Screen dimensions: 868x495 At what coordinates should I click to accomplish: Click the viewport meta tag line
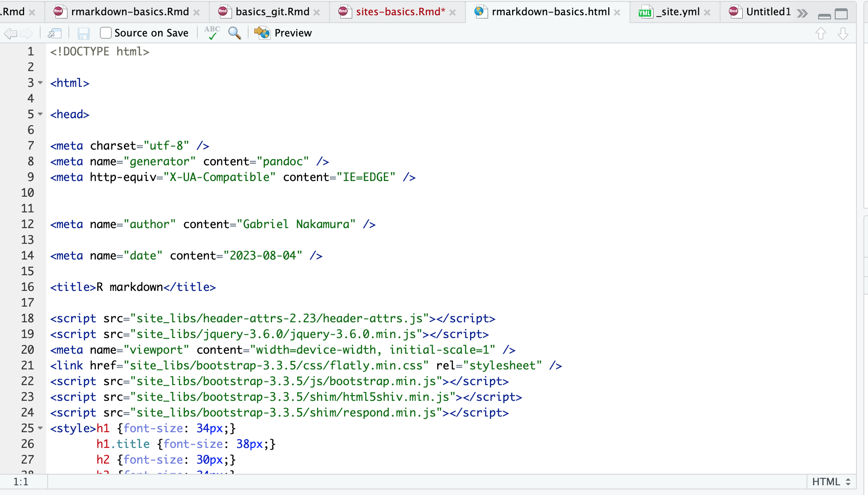pyautogui.click(x=283, y=350)
